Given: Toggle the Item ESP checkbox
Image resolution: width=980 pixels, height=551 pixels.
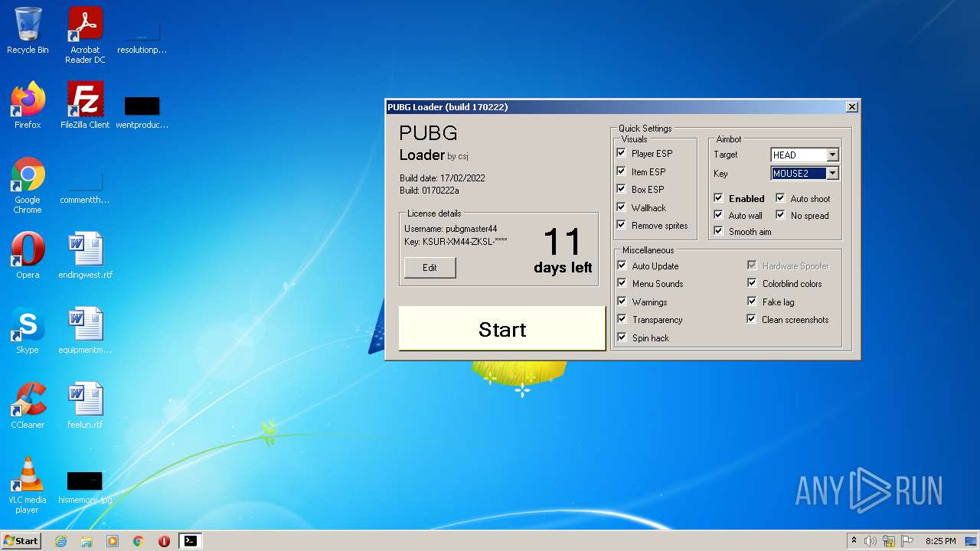Looking at the screenshot, I should [x=622, y=171].
